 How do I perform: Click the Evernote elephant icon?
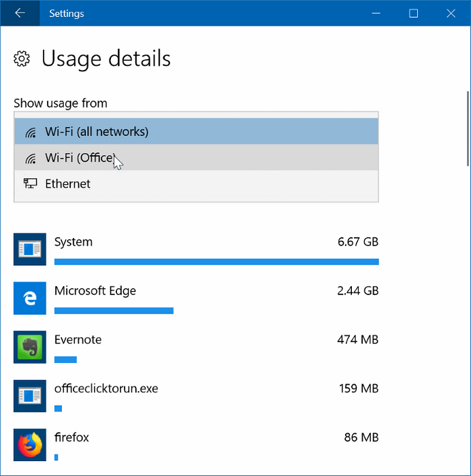(30, 347)
